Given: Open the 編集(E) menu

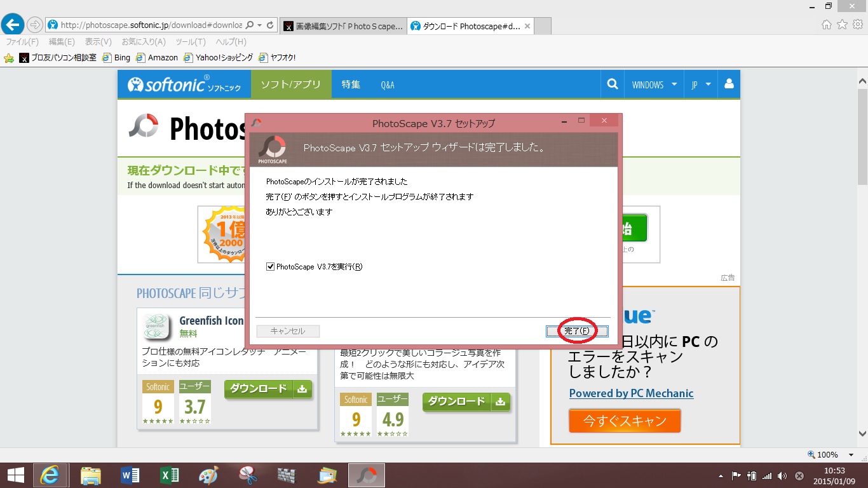Looking at the screenshot, I should (62, 42).
